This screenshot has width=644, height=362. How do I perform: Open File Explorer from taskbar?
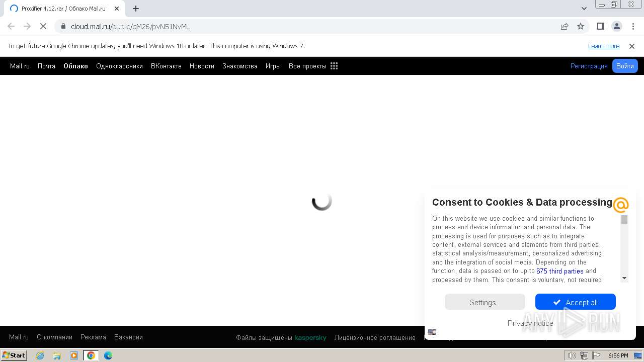(57, 355)
